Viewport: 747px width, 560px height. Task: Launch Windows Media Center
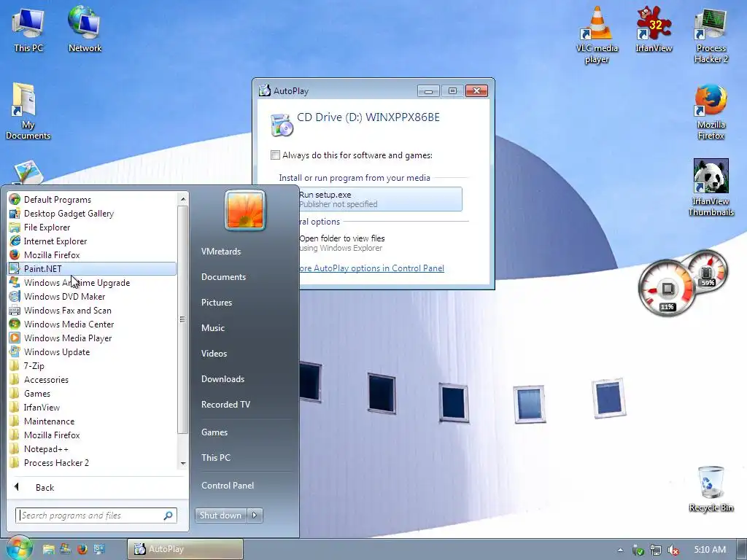[x=93, y=324]
